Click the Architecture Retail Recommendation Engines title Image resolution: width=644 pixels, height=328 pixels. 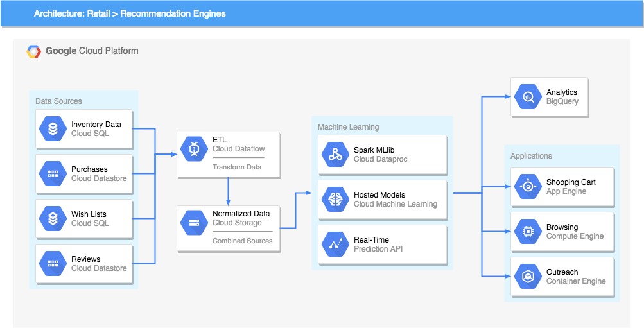(130, 13)
